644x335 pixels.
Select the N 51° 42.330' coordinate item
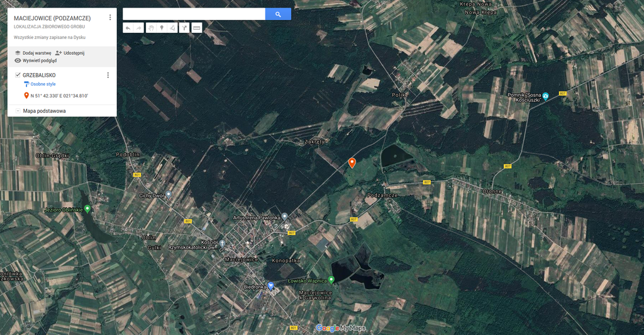click(58, 96)
